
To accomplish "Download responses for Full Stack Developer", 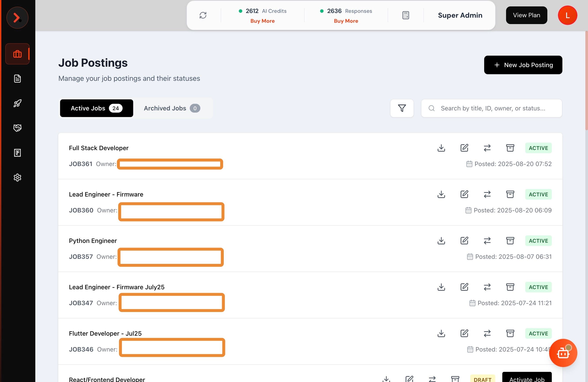I will [x=441, y=148].
